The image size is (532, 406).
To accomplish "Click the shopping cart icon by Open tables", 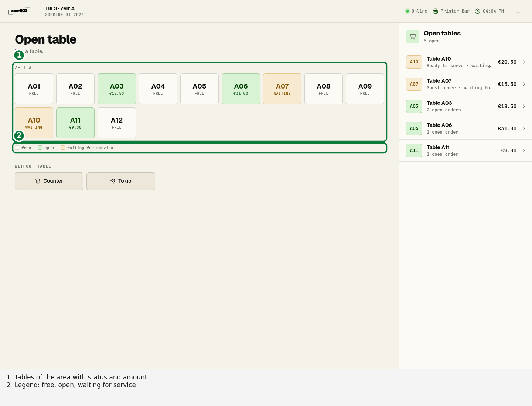I will (x=413, y=37).
